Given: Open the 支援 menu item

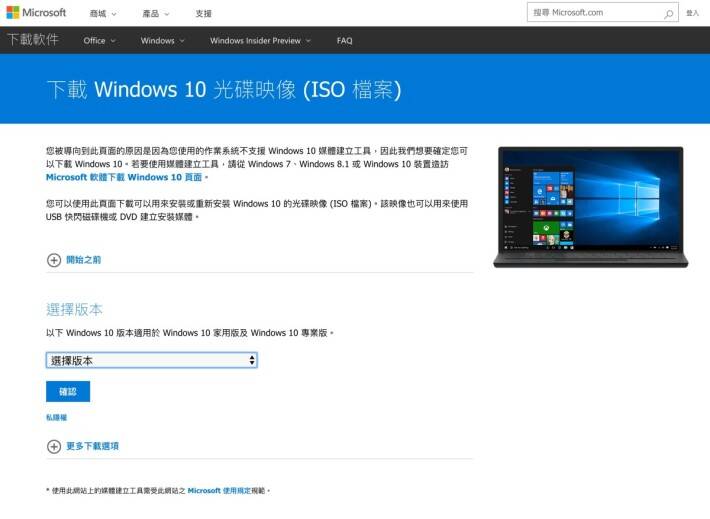Looking at the screenshot, I should [203, 14].
